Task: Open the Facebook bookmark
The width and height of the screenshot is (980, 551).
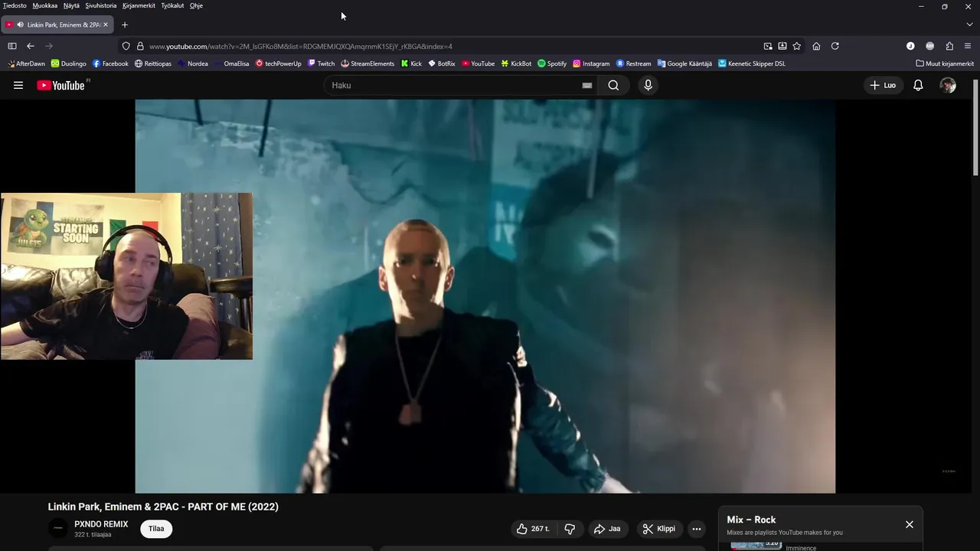Action: pyautogui.click(x=110, y=64)
